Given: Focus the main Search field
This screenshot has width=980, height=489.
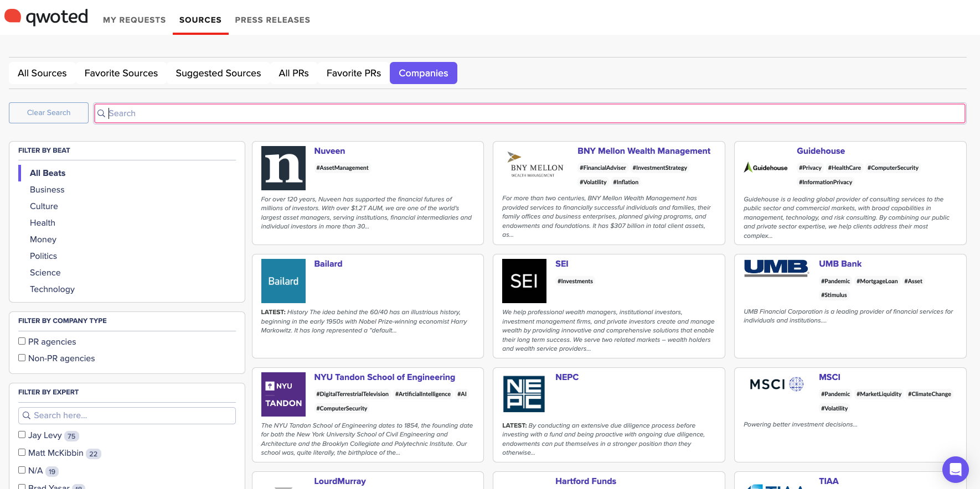Looking at the screenshot, I should 530,113.
